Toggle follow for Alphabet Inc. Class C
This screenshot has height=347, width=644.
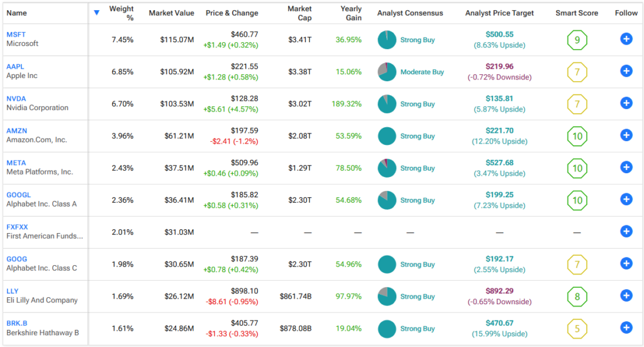tap(626, 263)
